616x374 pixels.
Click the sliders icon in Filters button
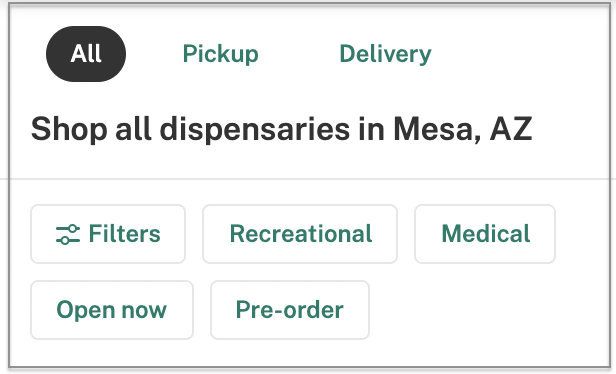tap(68, 235)
